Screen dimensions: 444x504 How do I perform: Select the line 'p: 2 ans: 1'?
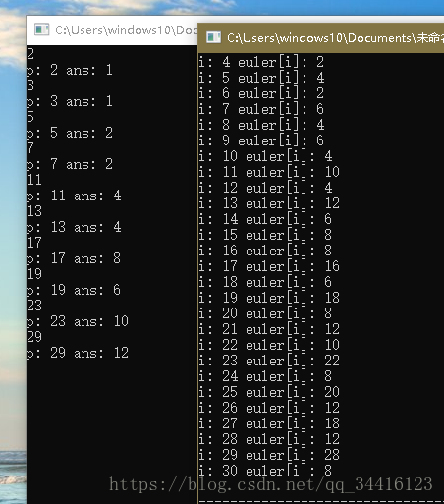tap(70, 70)
